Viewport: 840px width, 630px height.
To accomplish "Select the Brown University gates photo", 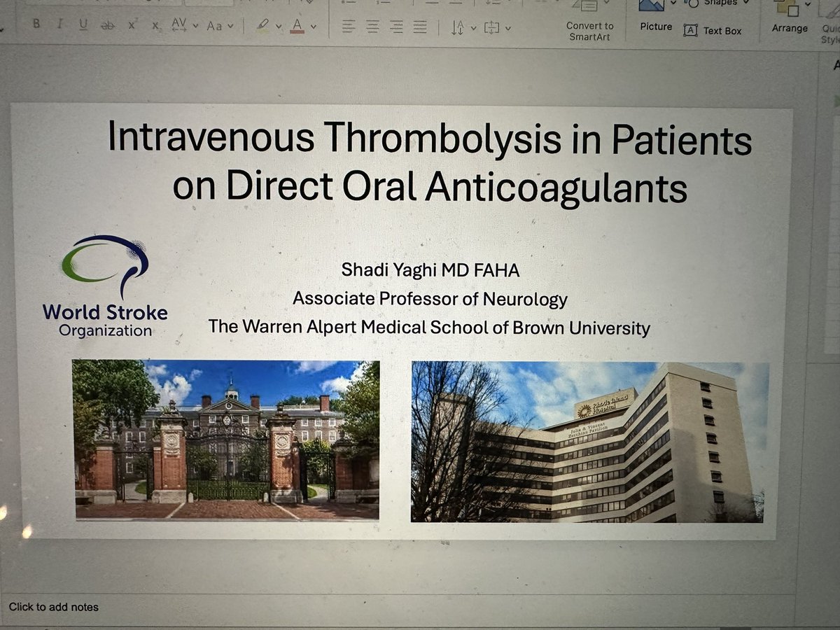I will [x=227, y=440].
